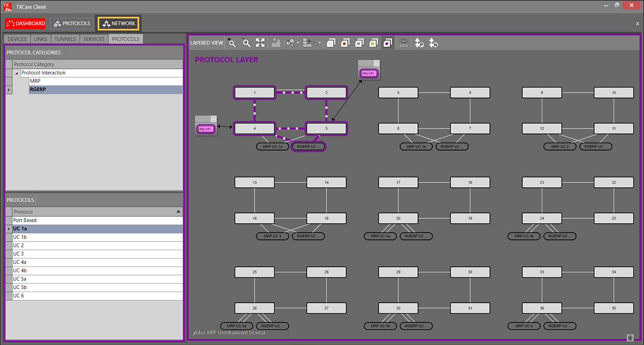Select RGERP protocol category
This screenshot has width=644, height=345.
pyautogui.click(x=105, y=90)
